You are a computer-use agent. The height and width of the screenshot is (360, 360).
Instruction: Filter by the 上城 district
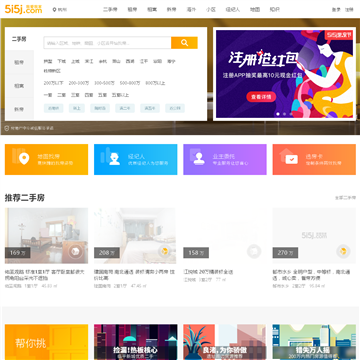[75, 61]
